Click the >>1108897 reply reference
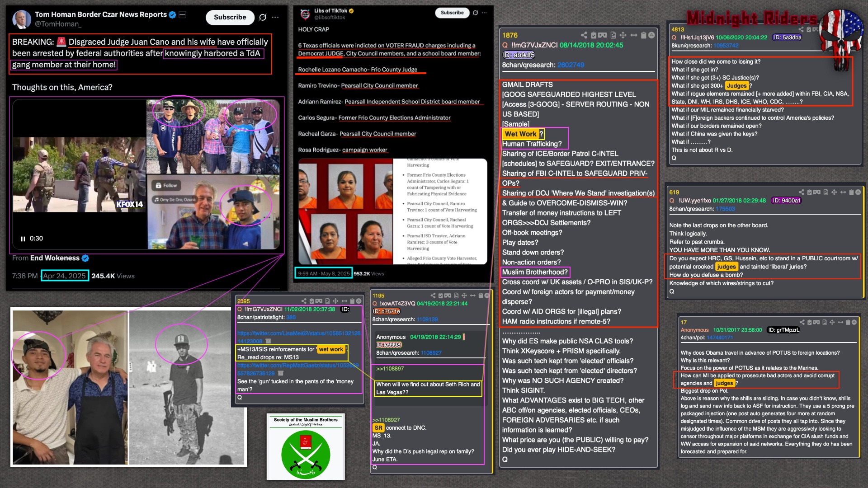Screen dimensions: 868x488 point(390,369)
